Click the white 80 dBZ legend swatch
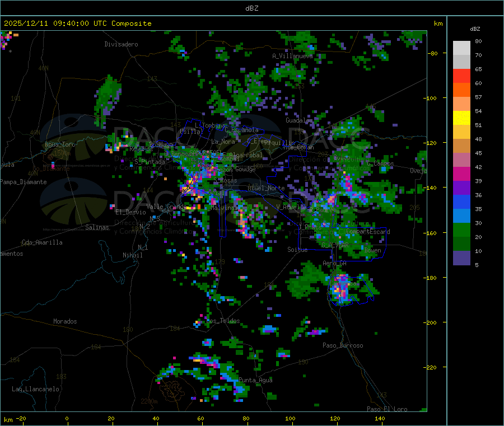This screenshot has height=426, width=504. tap(461, 48)
